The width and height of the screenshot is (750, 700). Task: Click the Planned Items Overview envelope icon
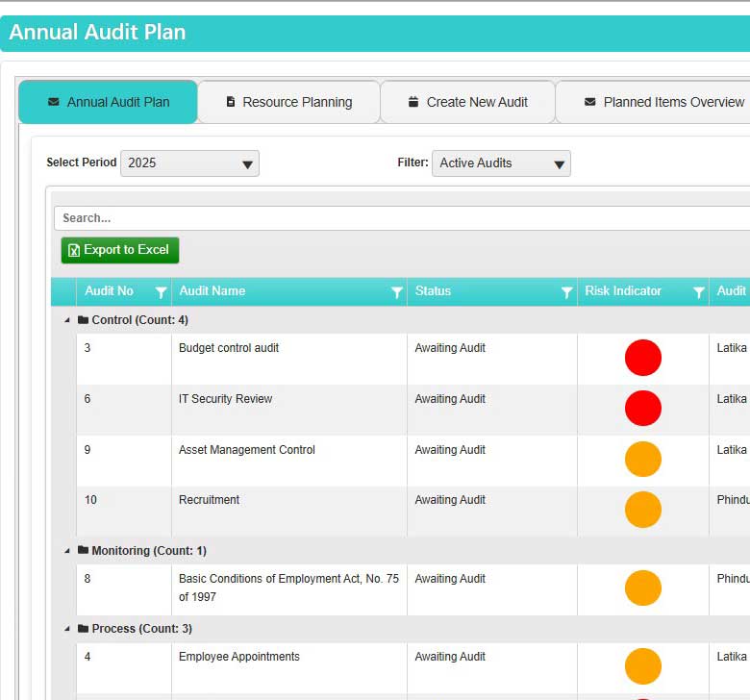click(x=590, y=102)
